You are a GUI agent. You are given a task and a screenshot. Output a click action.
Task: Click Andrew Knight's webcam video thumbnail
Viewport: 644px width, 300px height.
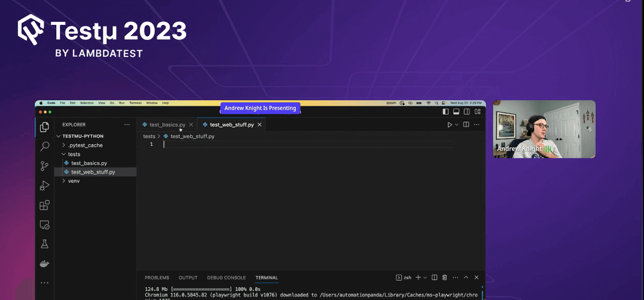(x=544, y=129)
